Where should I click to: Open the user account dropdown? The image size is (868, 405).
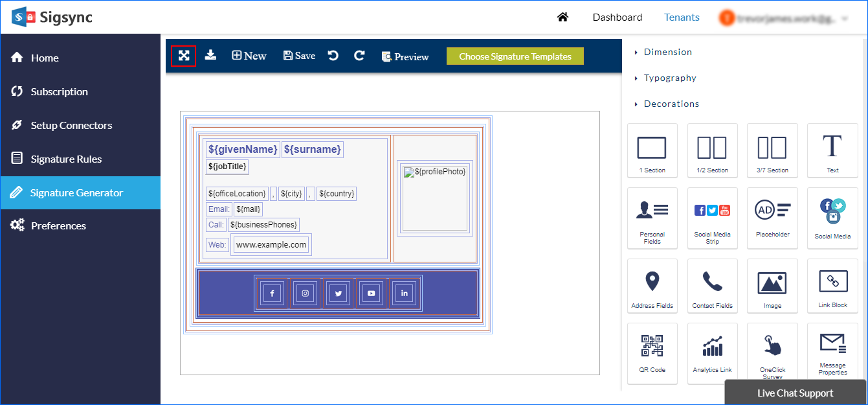(785, 18)
